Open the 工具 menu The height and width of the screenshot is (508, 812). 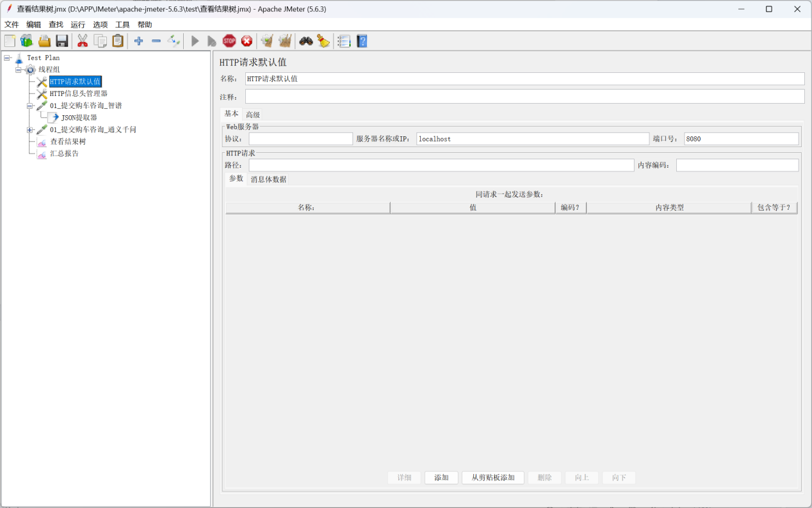click(122, 25)
